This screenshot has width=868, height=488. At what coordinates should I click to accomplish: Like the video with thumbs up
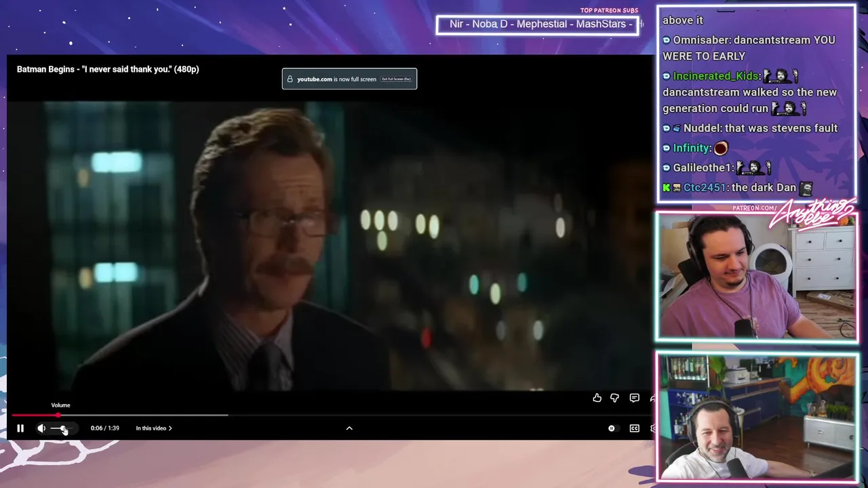tap(597, 398)
